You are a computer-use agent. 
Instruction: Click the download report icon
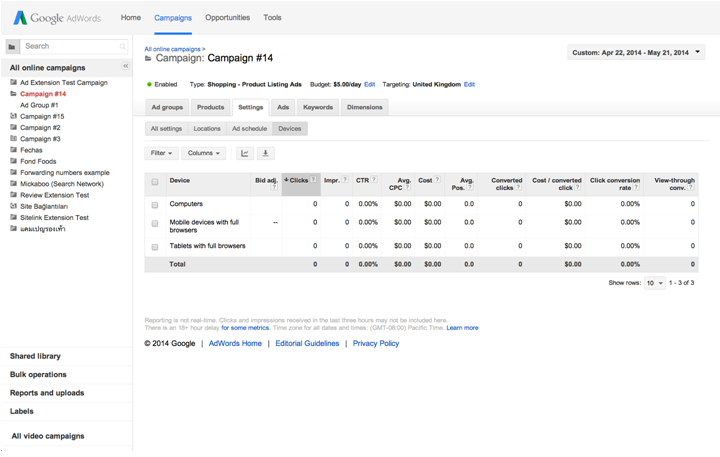click(266, 153)
